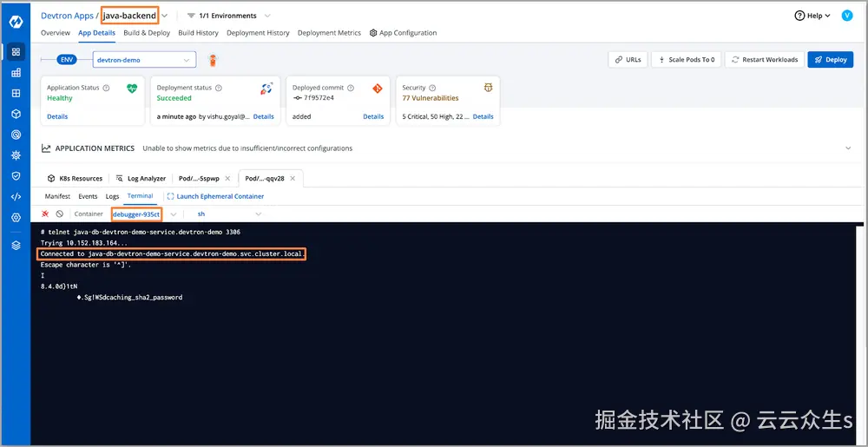Close the Pod 5spwp tab
Image resolution: width=868 pixels, height=447 pixels.
(x=227, y=179)
